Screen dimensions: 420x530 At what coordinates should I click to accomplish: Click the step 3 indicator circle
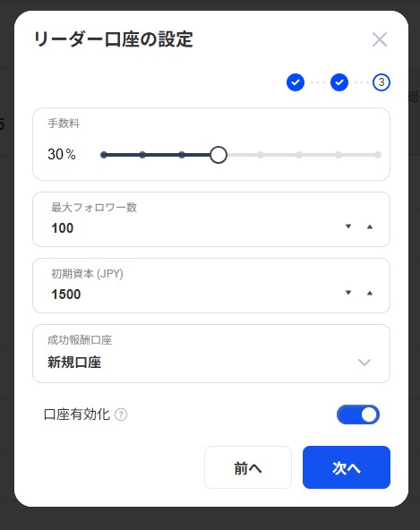pos(381,82)
